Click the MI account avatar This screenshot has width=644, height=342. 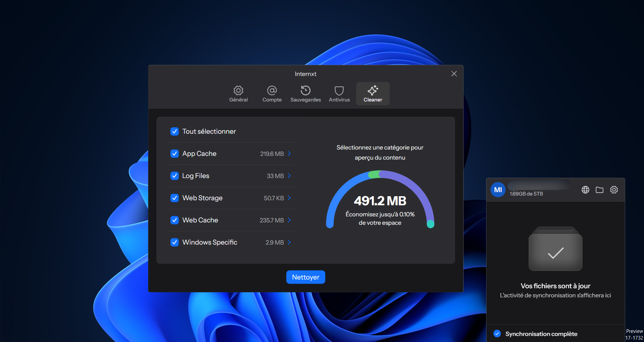coord(498,190)
